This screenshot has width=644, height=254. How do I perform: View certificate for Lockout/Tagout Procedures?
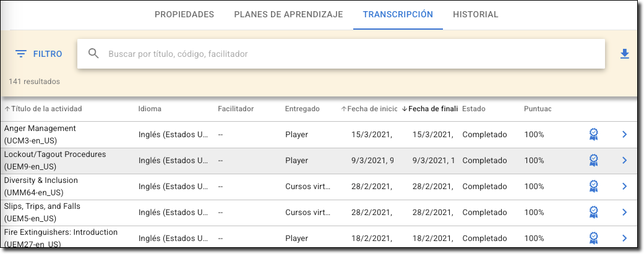click(x=593, y=160)
